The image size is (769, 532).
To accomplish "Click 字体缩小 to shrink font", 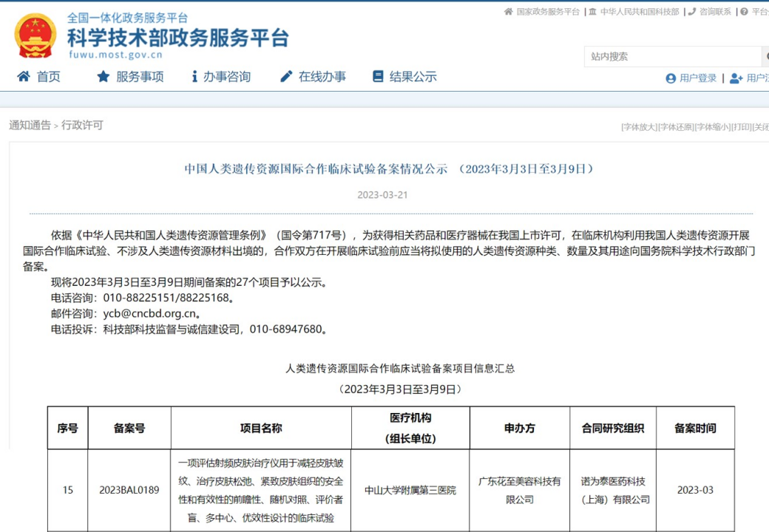I will coord(712,127).
